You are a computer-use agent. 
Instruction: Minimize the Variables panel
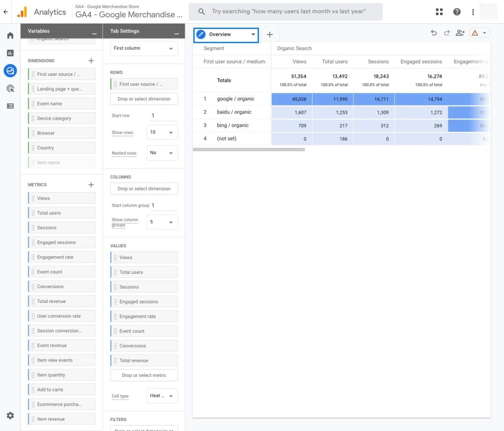click(94, 33)
